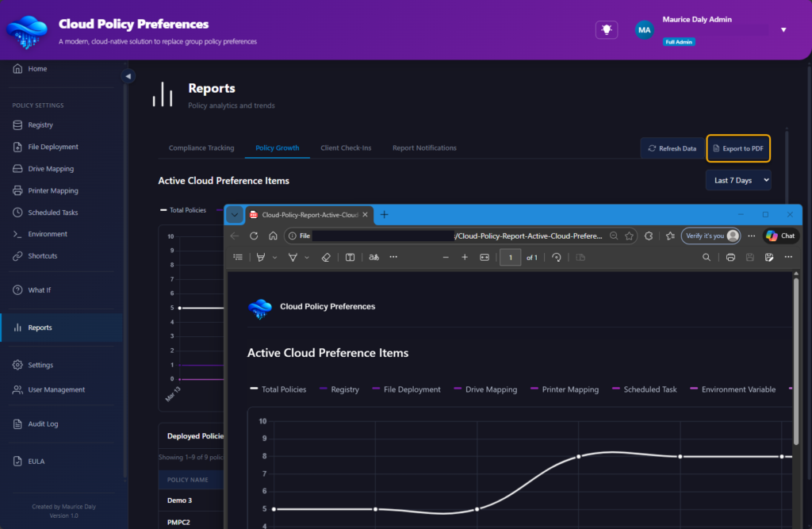Select the PDF eraser tool
This screenshot has height=529, width=812.
coord(325,258)
